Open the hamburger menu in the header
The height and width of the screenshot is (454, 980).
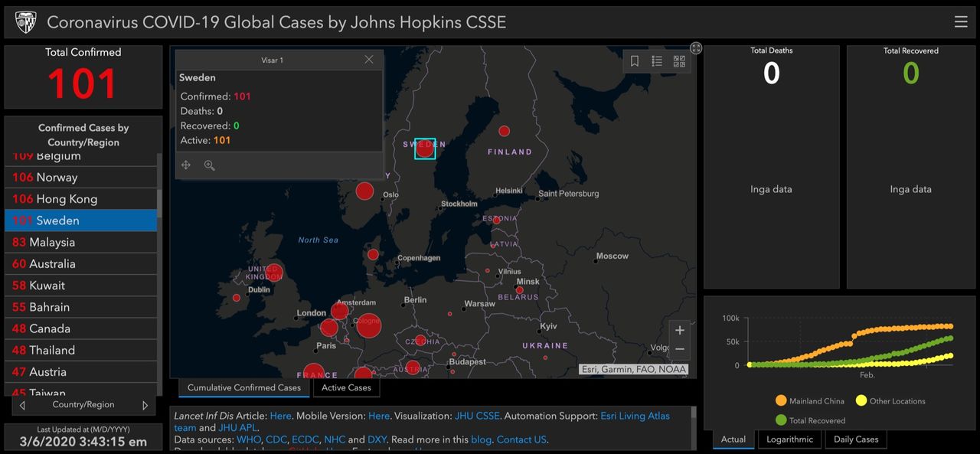point(961,22)
